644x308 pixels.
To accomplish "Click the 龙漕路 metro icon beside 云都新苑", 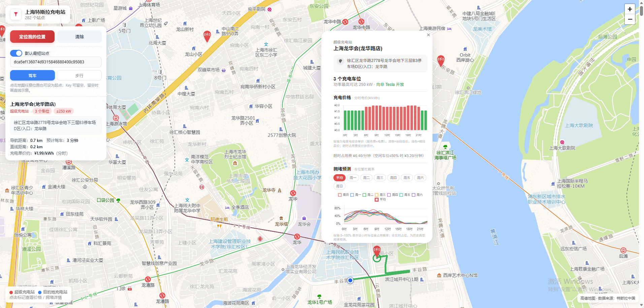I will [148, 279].
